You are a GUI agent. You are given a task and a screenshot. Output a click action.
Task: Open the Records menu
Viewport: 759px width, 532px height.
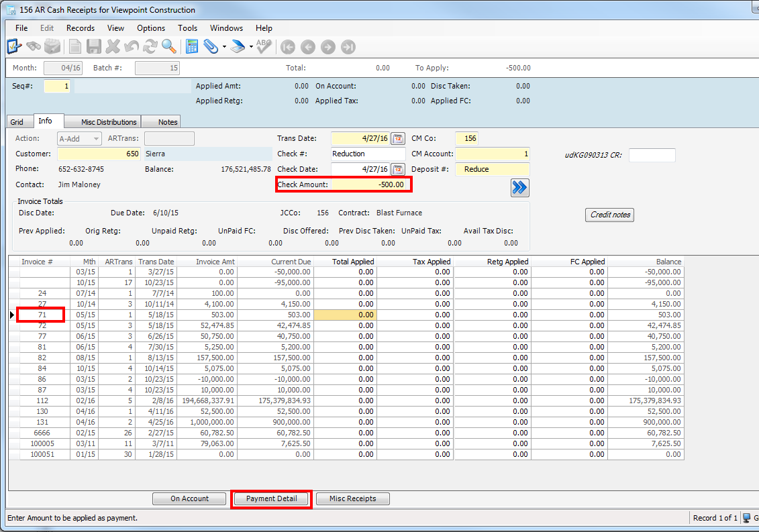pyautogui.click(x=81, y=28)
